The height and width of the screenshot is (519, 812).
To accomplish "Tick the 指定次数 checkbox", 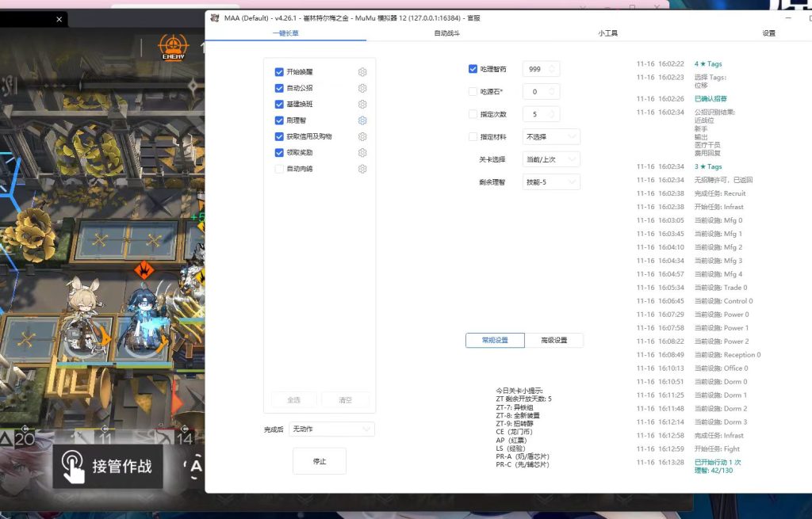I will tap(473, 114).
